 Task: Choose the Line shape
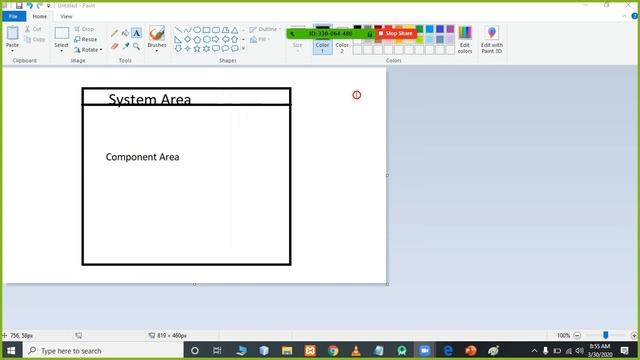pos(178,30)
